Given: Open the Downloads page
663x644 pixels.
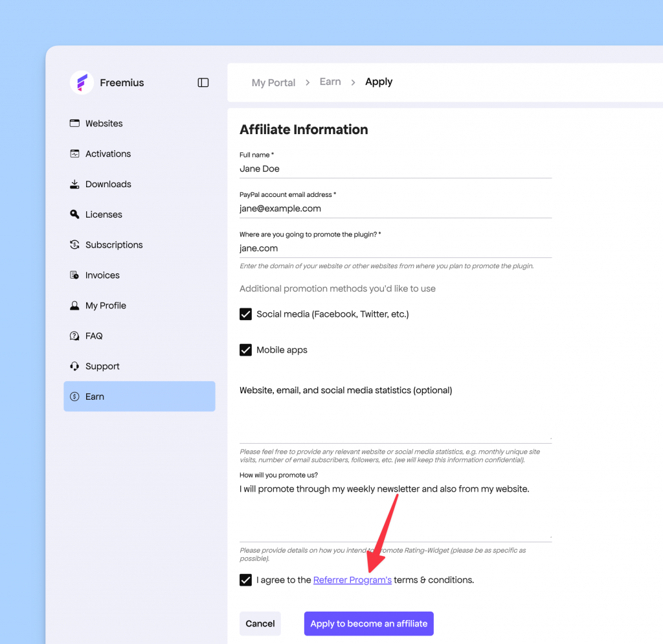Looking at the screenshot, I should coord(139,184).
